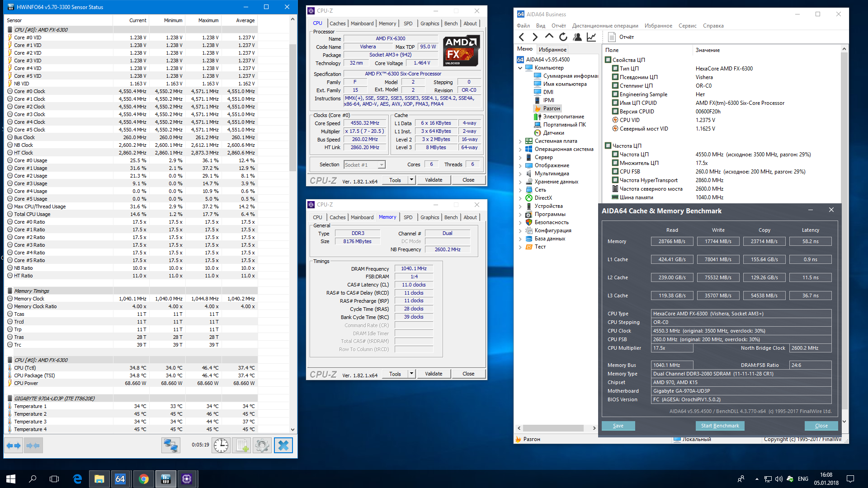The image size is (868, 488).
Task: Click AIDA64 graph chart toolbar icon
Action: (x=591, y=37)
